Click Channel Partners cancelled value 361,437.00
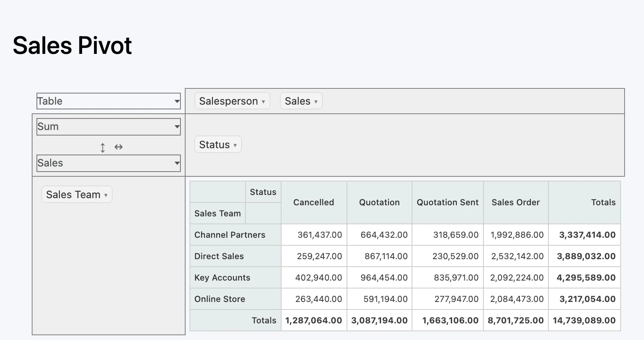 point(314,235)
